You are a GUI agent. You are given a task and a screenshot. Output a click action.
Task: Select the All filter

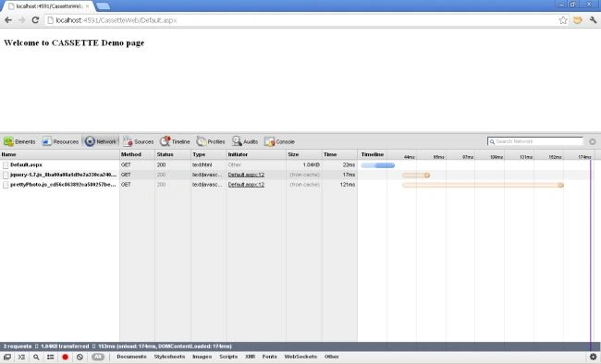tap(98, 357)
